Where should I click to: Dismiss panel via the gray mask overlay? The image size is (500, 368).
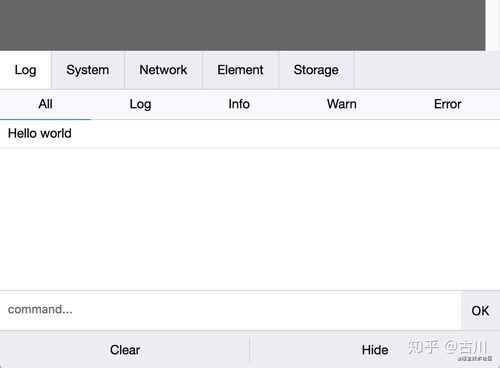point(243,25)
